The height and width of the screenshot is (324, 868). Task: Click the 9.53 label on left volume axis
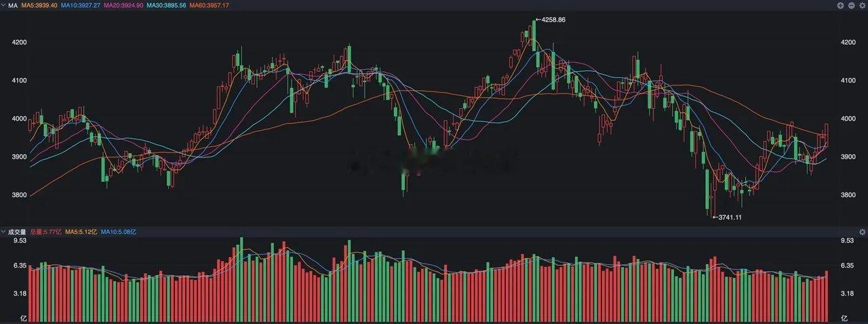tap(19, 241)
